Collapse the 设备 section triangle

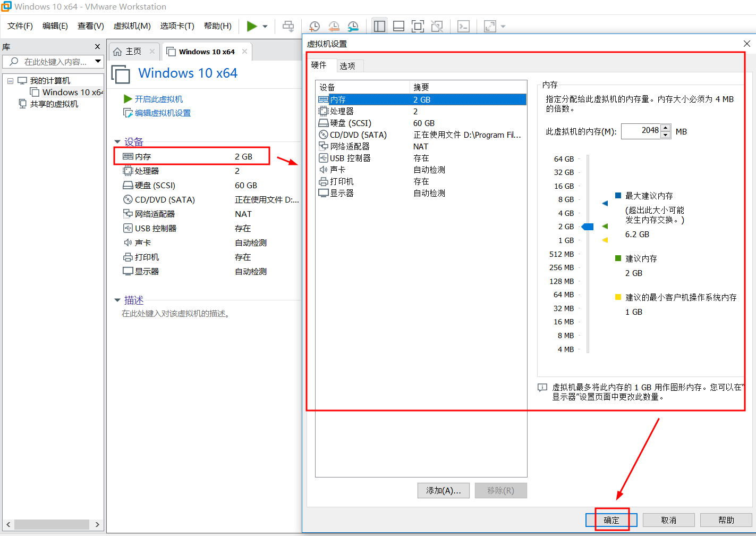pyautogui.click(x=117, y=142)
